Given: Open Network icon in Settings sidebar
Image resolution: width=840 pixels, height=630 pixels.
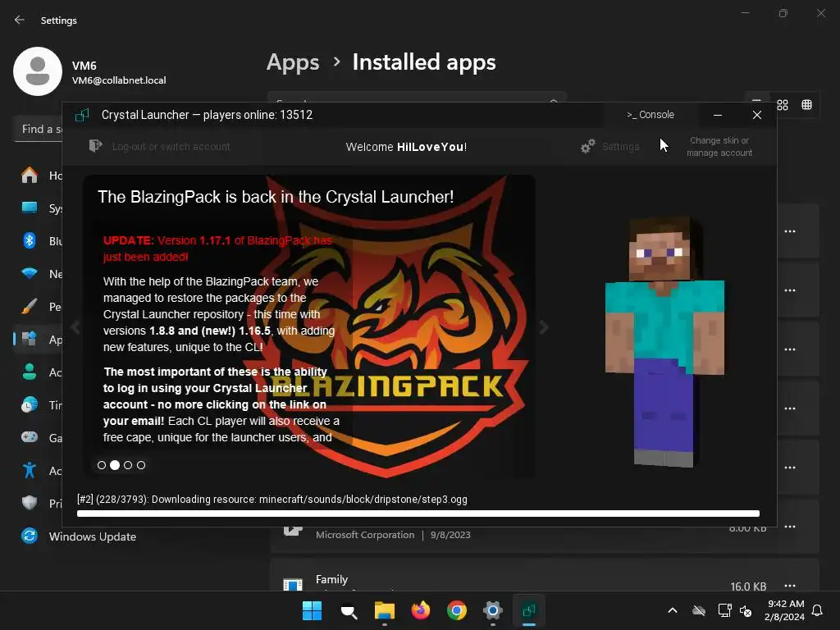Looking at the screenshot, I should (x=30, y=274).
